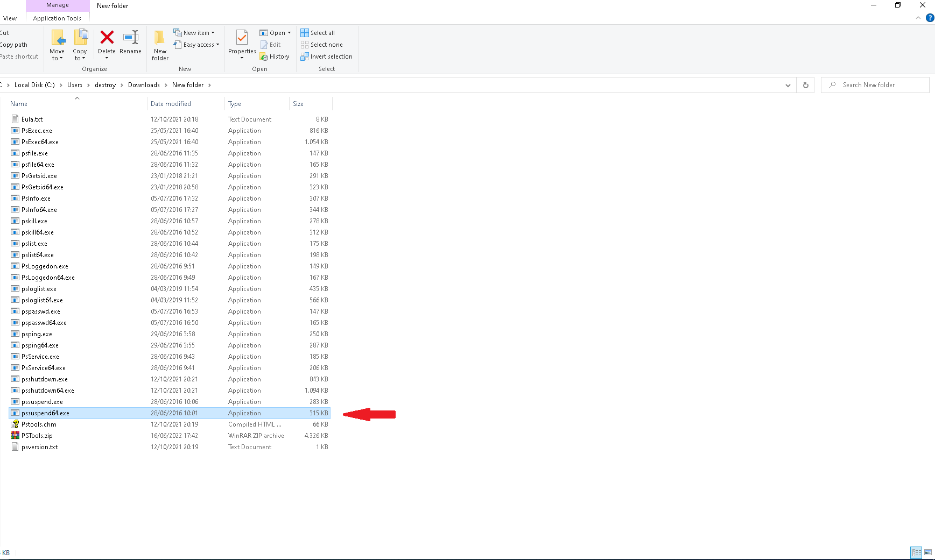This screenshot has height=560, width=935.
Task: Click the Manage contextual tab
Action: pos(58,5)
